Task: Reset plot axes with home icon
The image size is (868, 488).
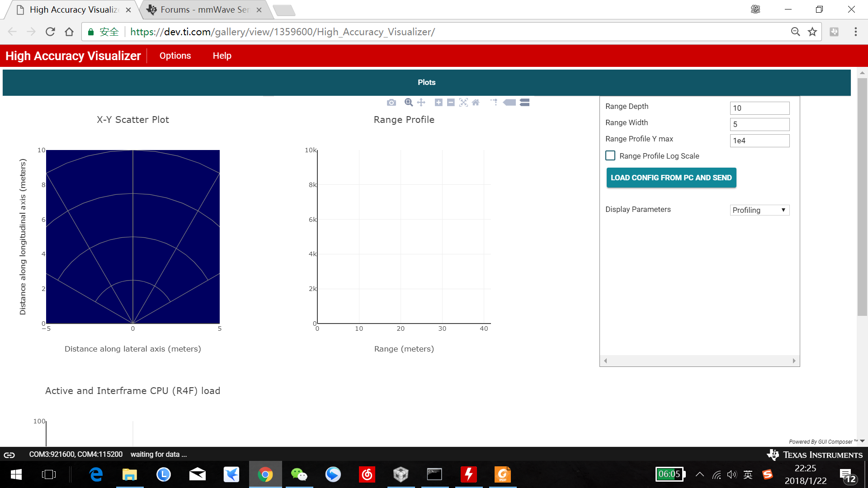Action: (476, 103)
